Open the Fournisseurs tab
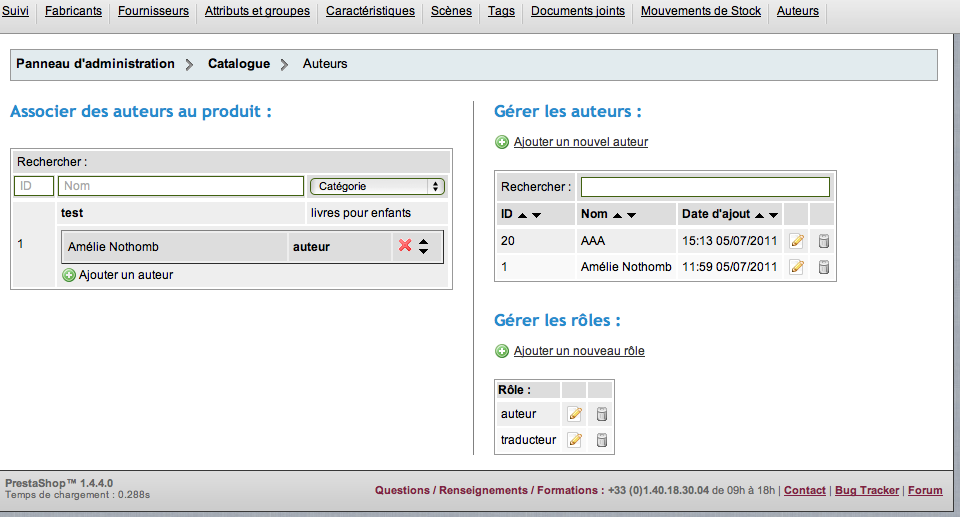Image resolution: width=960 pixels, height=517 pixels. (x=153, y=11)
